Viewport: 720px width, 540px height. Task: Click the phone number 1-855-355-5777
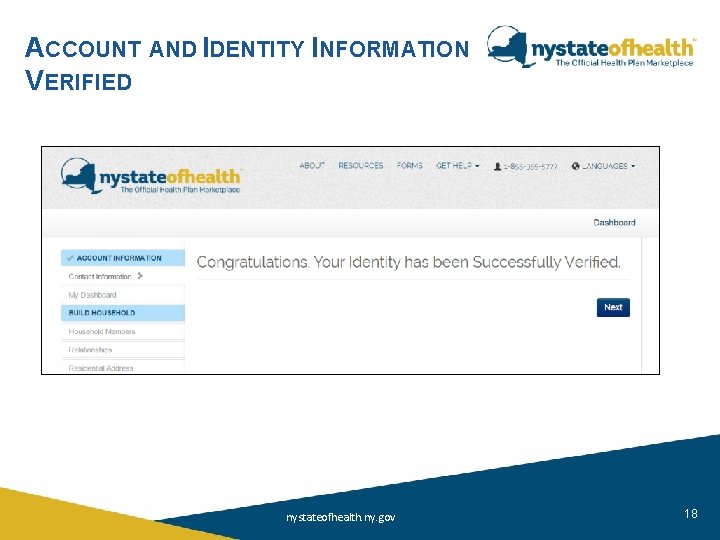pyautogui.click(x=530, y=167)
